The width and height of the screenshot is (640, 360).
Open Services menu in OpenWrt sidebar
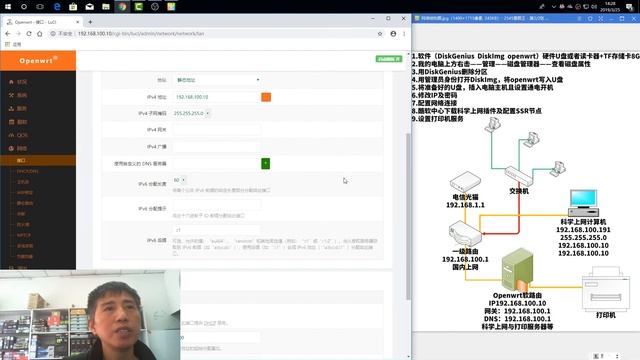coord(18,109)
